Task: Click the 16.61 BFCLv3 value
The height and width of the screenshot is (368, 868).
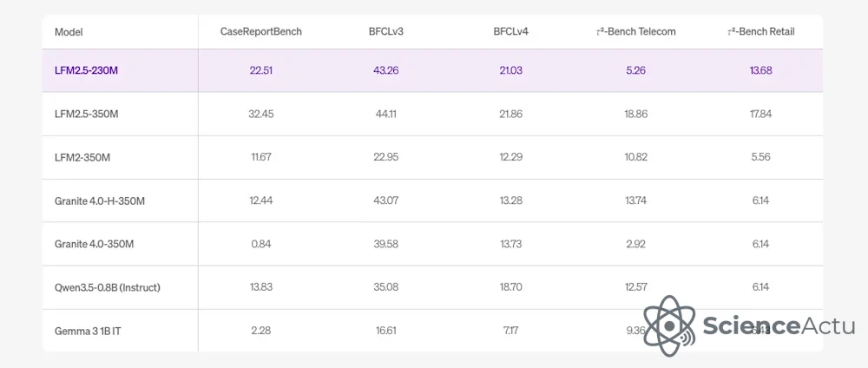Action: click(x=386, y=331)
